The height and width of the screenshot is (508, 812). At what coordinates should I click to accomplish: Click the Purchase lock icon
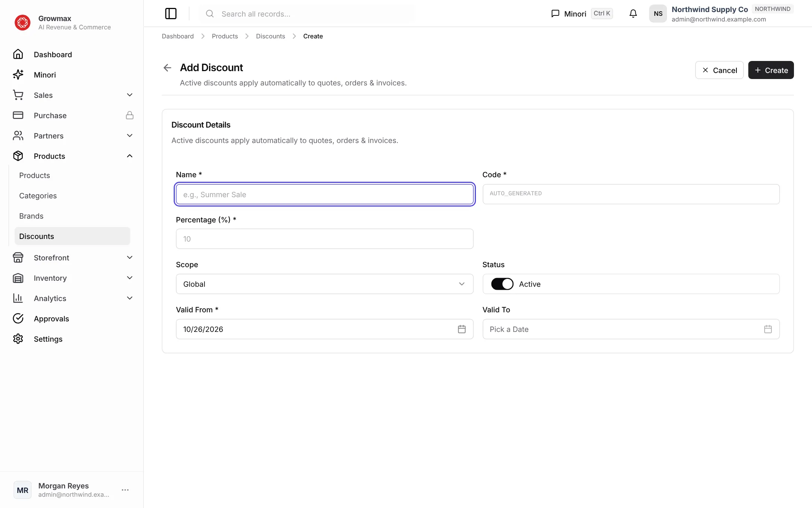(x=130, y=115)
